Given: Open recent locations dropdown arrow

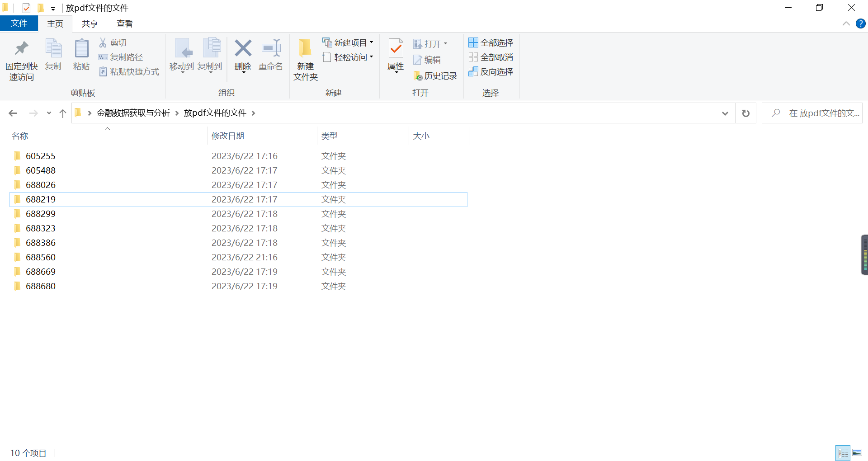Looking at the screenshot, I should 49,113.
